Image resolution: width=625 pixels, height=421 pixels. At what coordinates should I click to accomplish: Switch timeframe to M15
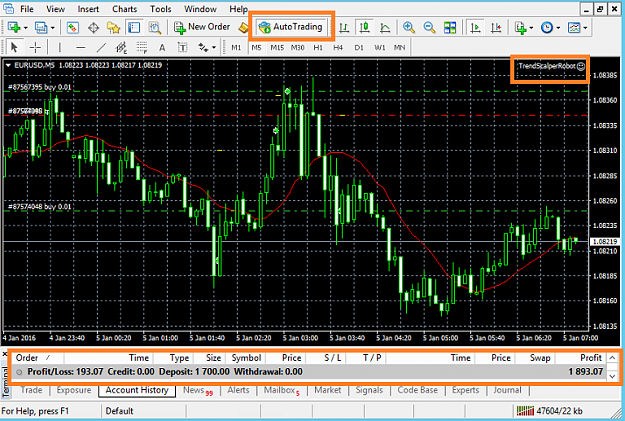(277, 47)
